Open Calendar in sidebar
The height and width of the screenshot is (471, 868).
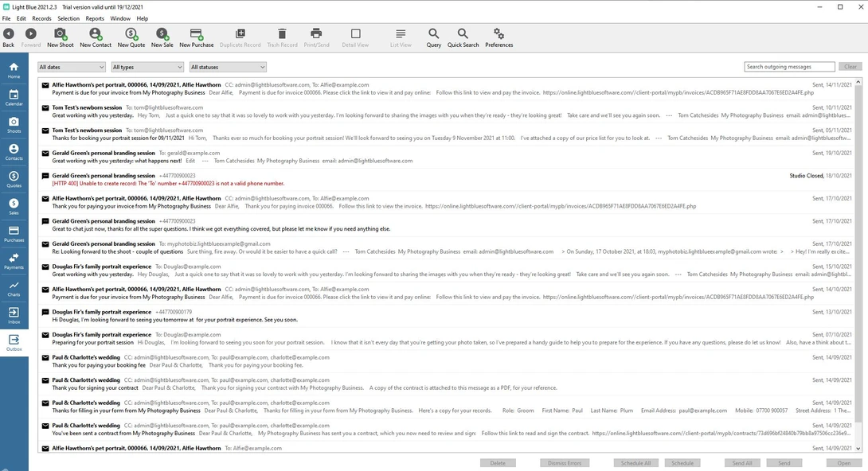(x=14, y=97)
